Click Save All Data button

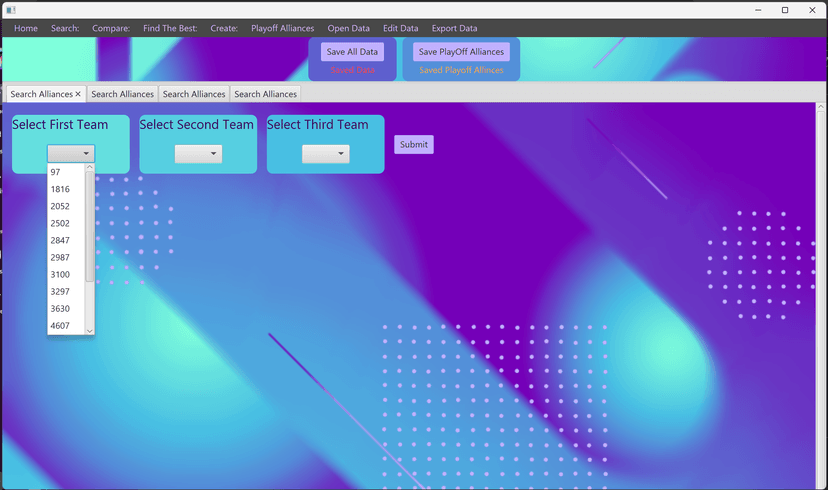(x=352, y=52)
